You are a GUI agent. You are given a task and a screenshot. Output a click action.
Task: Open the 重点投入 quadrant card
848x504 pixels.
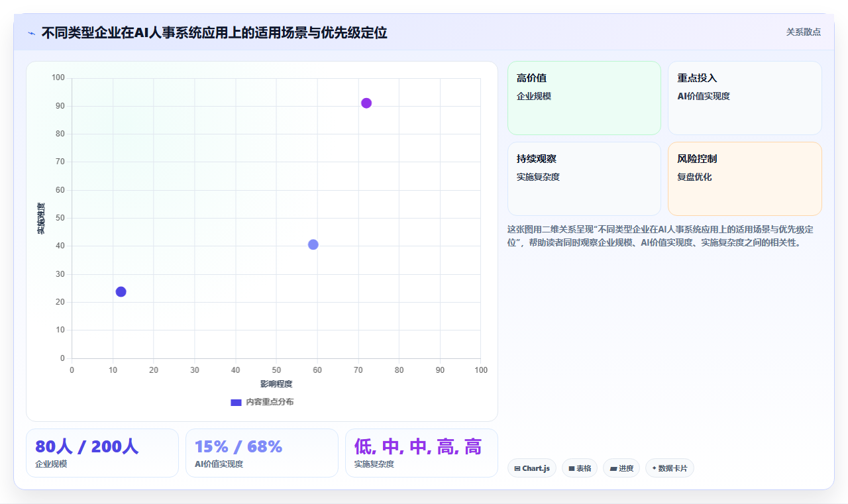coord(745,98)
